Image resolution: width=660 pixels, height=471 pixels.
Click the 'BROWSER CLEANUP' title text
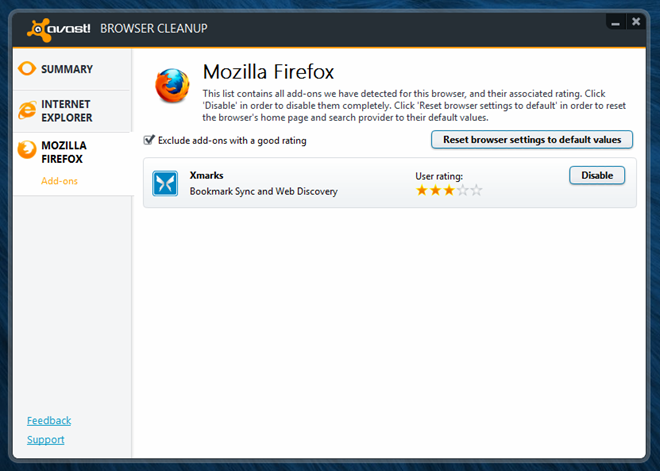(x=154, y=29)
